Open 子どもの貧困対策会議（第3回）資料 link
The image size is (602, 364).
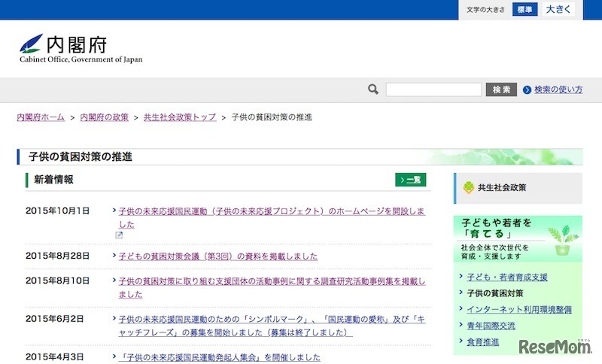[x=218, y=256]
